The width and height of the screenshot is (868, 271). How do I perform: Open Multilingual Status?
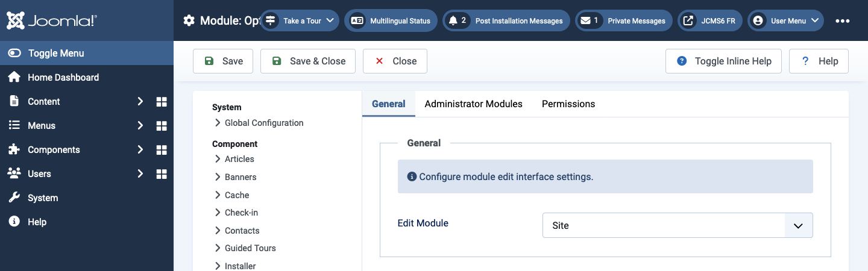[x=391, y=20]
